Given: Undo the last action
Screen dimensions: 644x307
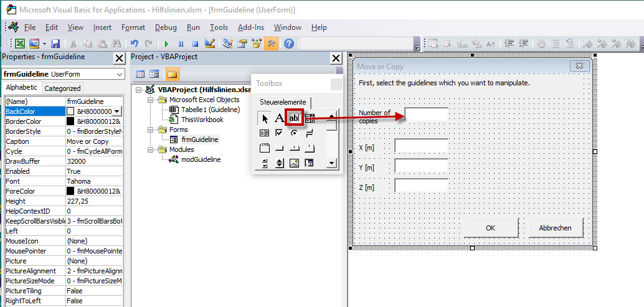Looking at the screenshot, I should (134, 43).
